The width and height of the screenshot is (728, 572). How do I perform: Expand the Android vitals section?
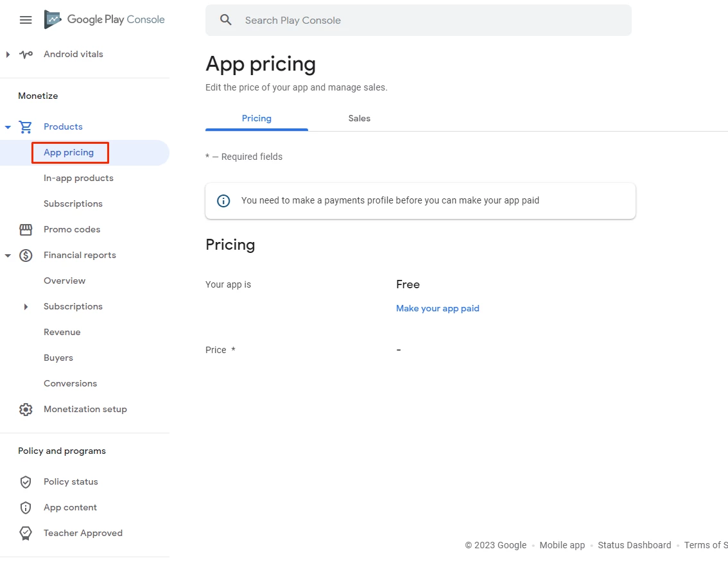click(x=8, y=55)
